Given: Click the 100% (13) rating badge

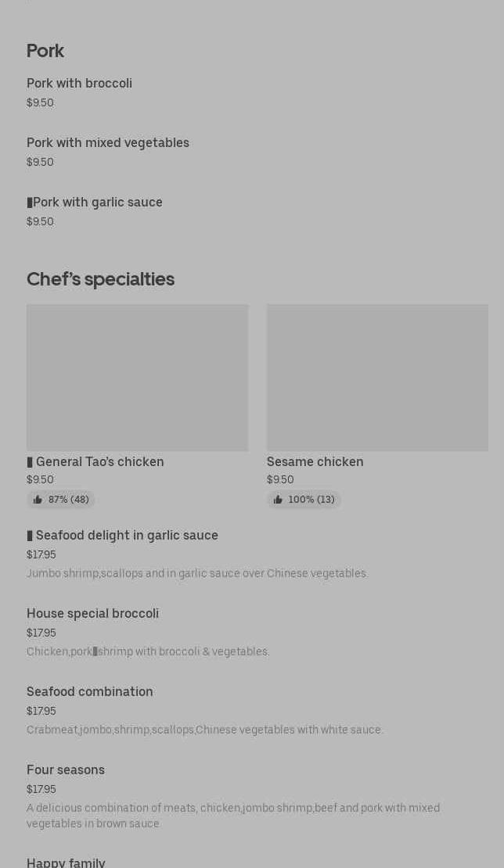Looking at the screenshot, I should tap(304, 500).
